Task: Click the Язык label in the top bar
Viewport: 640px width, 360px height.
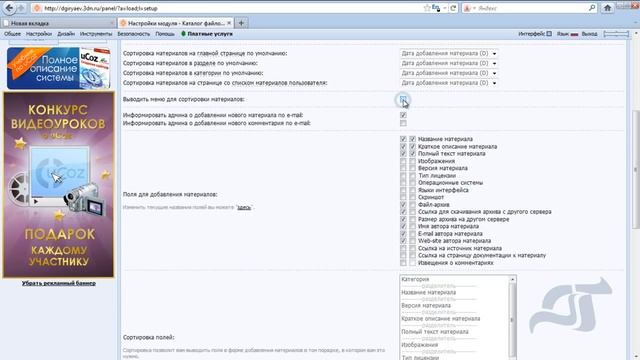Action: click(x=562, y=34)
